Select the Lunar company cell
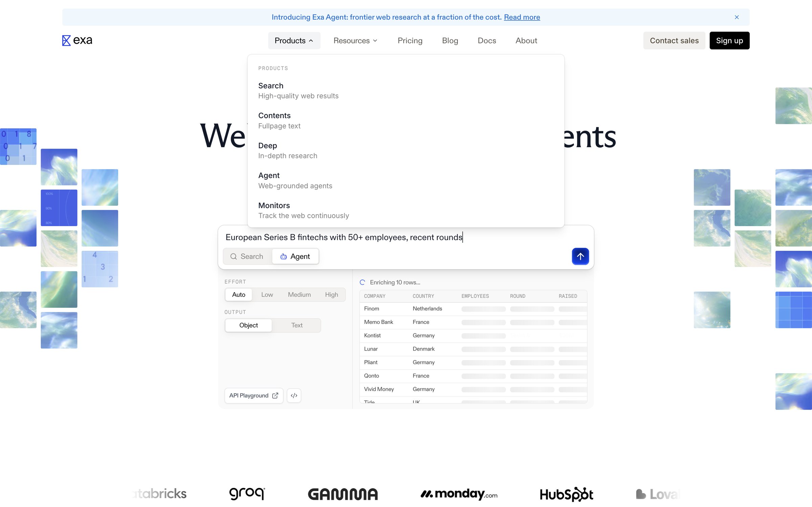Viewport: 812px width, 507px height. (x=371, y=349)
